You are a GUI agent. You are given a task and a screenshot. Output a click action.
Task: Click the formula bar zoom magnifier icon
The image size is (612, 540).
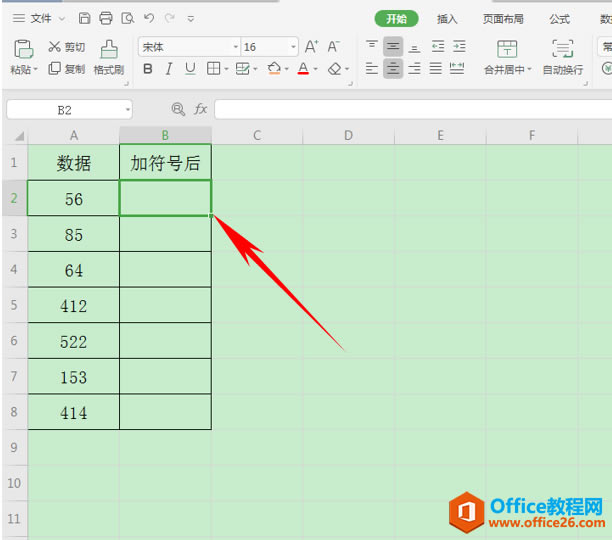click(x=178, y=109)
